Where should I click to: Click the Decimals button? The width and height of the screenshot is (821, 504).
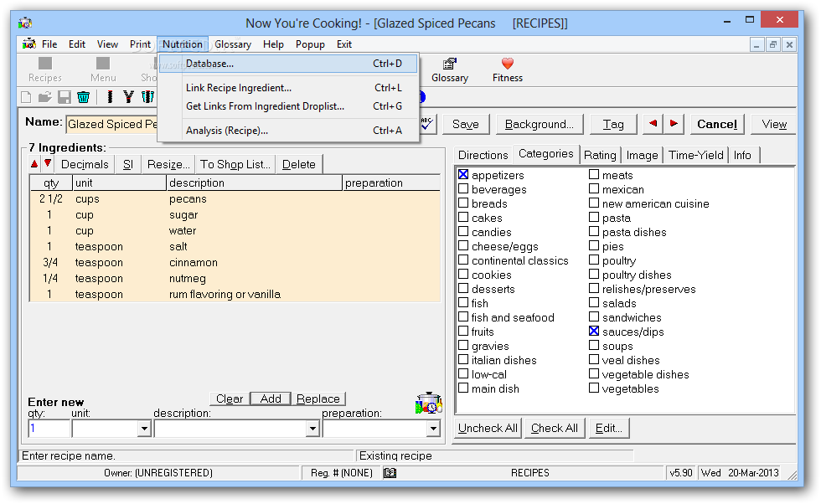pyautogui.click(x=85, y=164)
